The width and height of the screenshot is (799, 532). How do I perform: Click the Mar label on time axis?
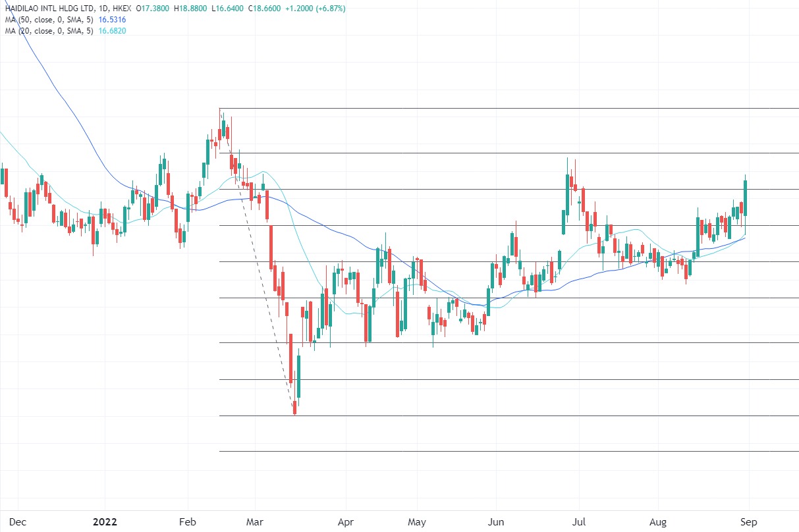[x=256, y=522]
